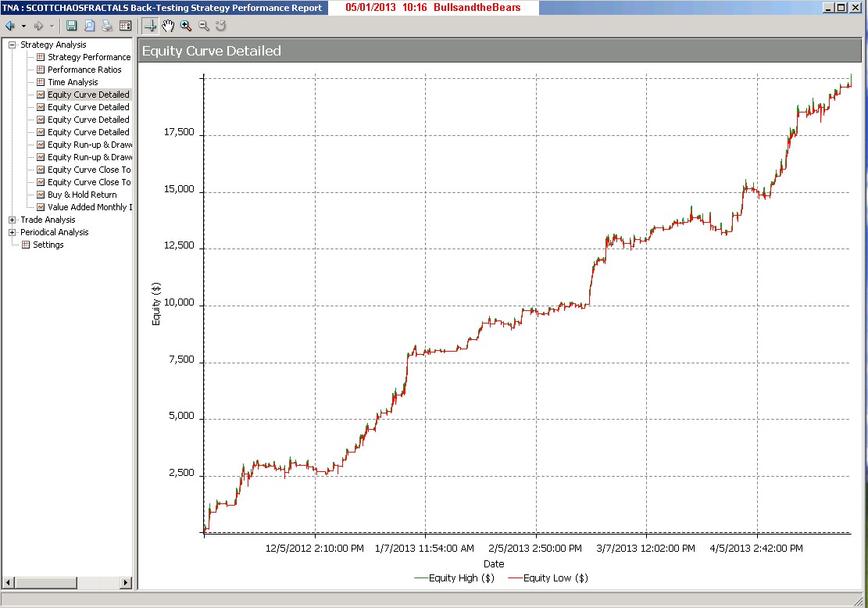This screenshot has width=868, height=608.
Task: Click the Equity High ($) legend entry
Action: [455, 578]
